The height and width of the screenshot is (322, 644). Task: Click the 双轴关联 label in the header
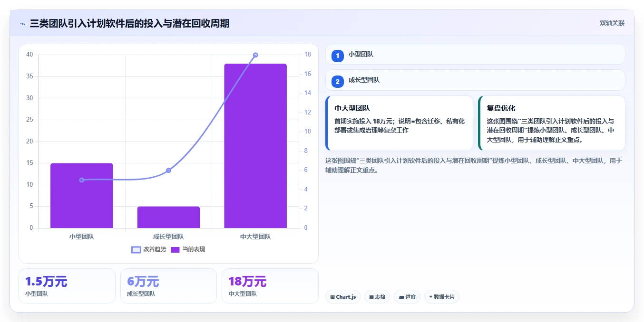(x=612, y=23)
